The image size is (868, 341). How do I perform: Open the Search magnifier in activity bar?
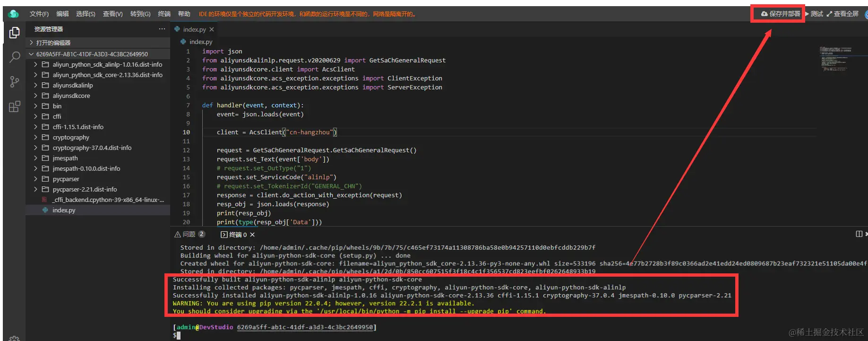[15, 57]
